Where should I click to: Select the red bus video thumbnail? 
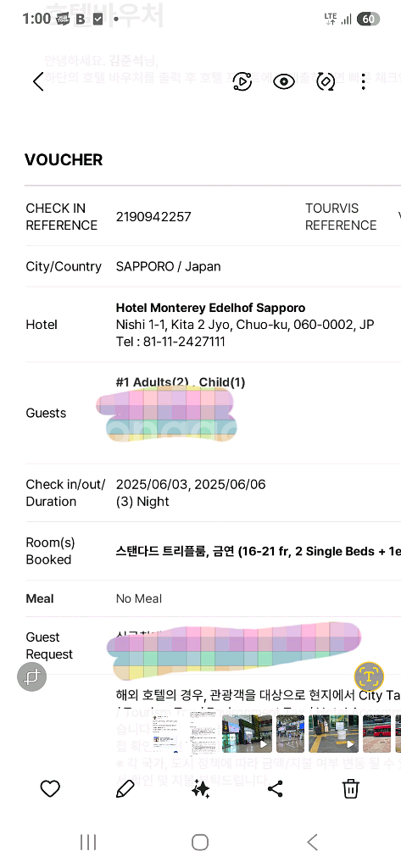pos(376,734)
